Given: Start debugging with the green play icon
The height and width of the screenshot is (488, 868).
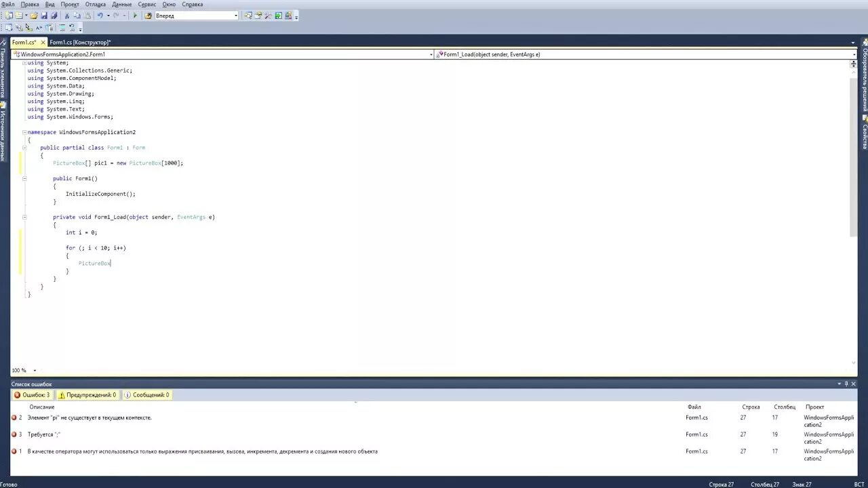Looking at the screenshot, I should [x=135, y=16].
